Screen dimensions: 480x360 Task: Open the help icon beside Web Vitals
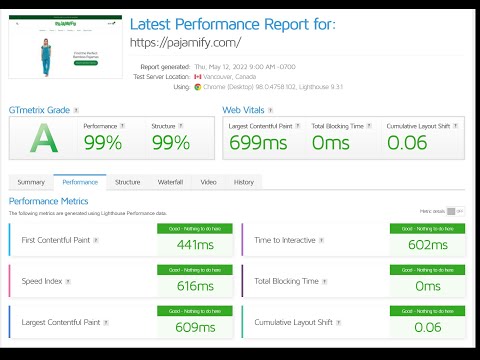click(270, 110)
